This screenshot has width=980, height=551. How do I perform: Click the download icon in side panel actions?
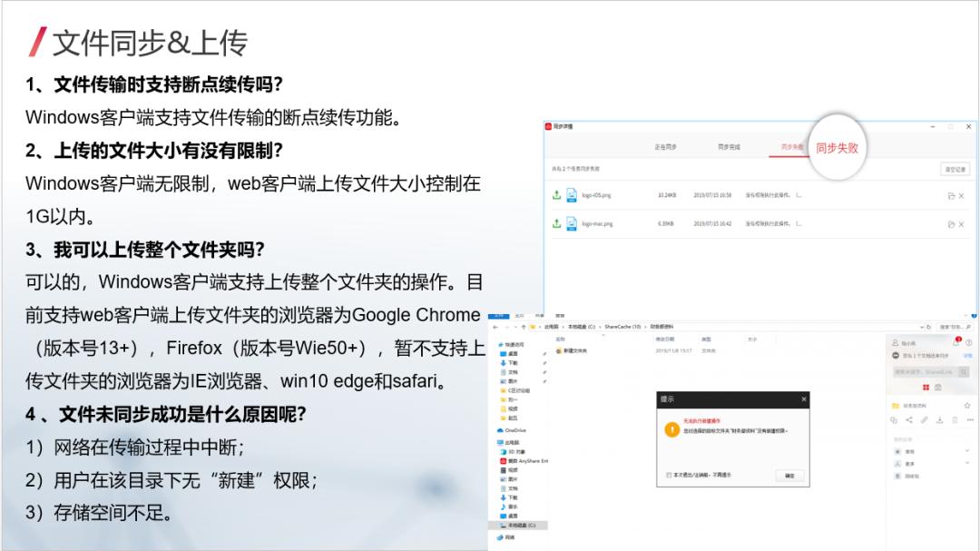tap(939, 419)
